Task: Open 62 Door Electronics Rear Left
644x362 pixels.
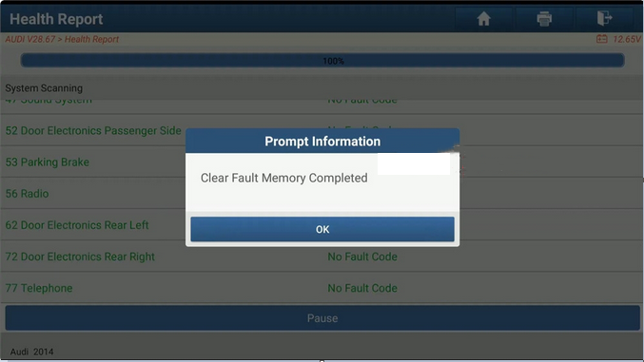Action: point(77,225)
